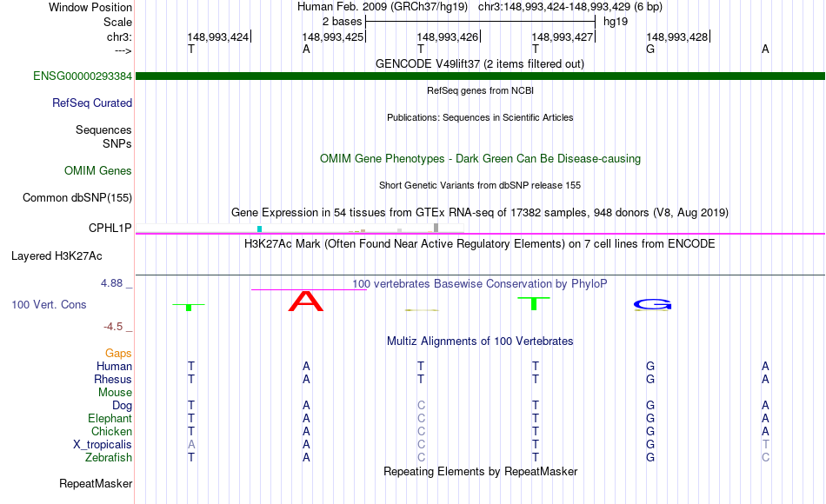Click the pale C base in Dog row
The image size is (826, 504).
(x=421, y=405)
